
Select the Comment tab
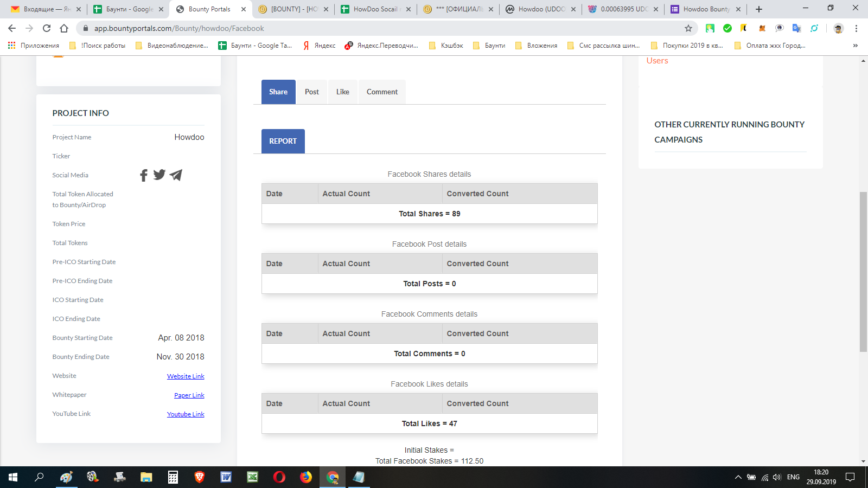coord(382,92)
